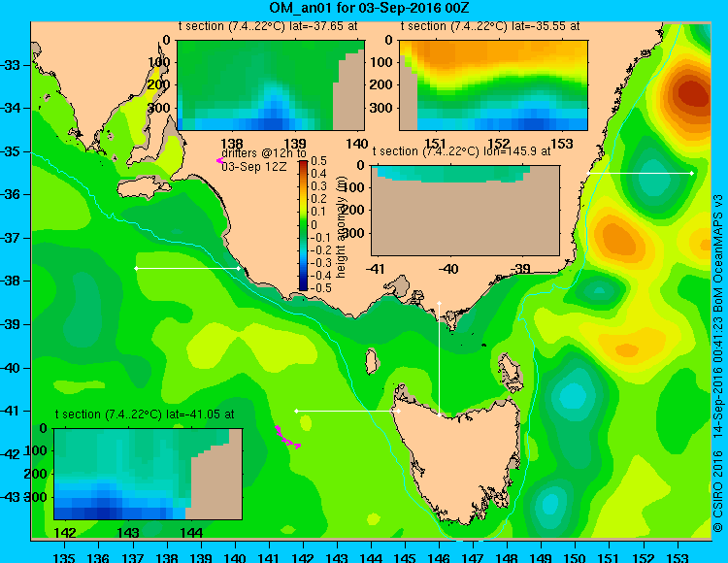Click the magenta drifter marker beside the legend

tap(219, 160)
